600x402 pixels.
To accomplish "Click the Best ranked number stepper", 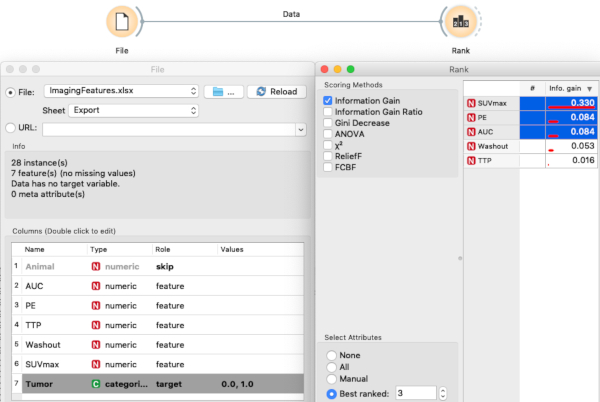I will pyautogui.click(x=428, y=393).
